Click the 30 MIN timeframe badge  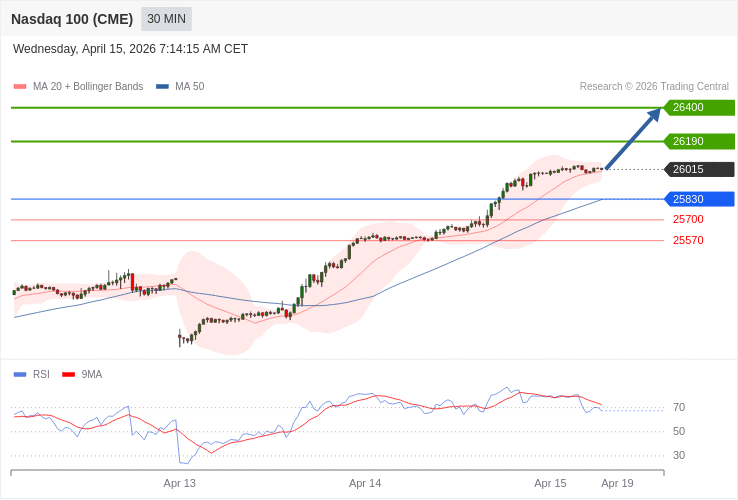pyautogui.click(x=166, y=19)
